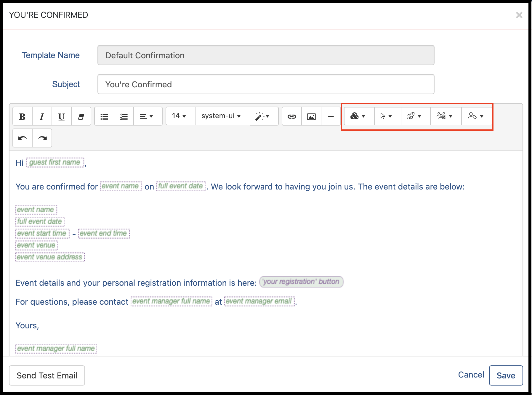Click the Send Test Email button
532x395 pixels.
coord(47,375)
